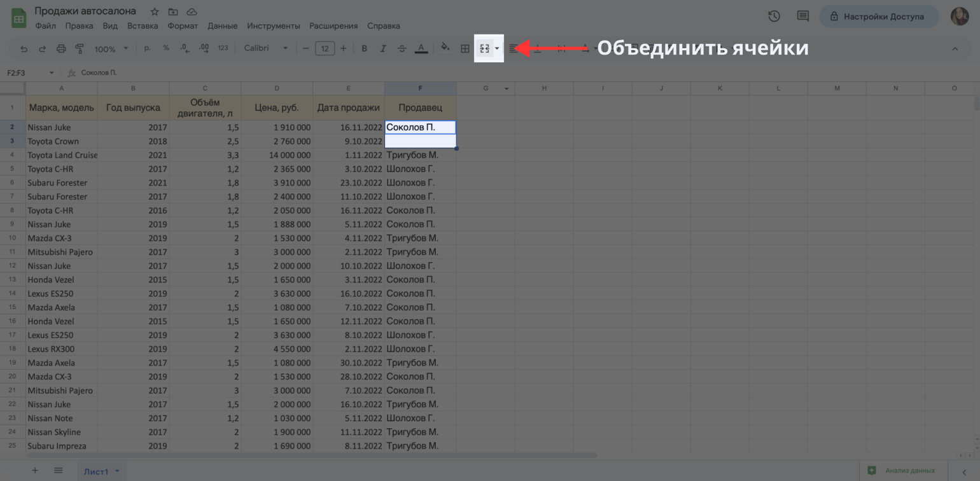Select the paint format roller tool
The image size is (980, 481).
[x=80, y=48]
